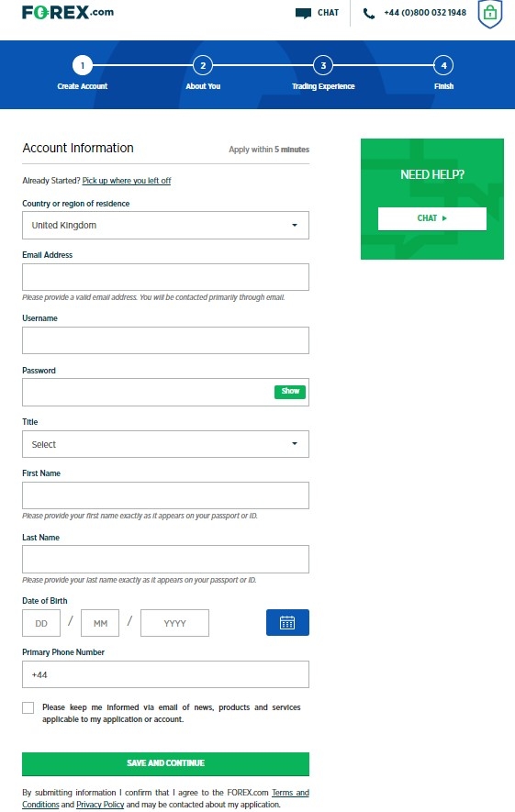Show the password text
515x812 pixels.
[x=290, y=392]
